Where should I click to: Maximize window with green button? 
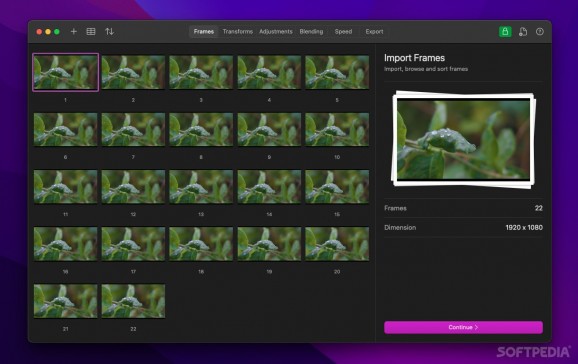57,32
